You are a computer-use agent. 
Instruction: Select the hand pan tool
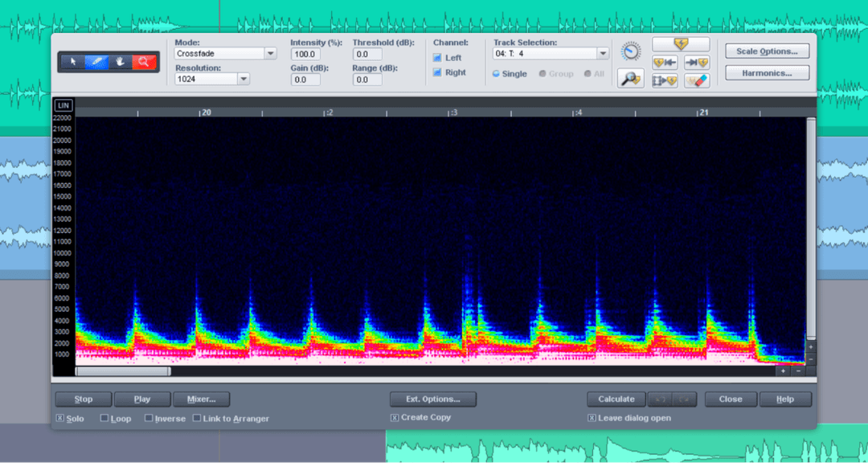pos(119,62)
